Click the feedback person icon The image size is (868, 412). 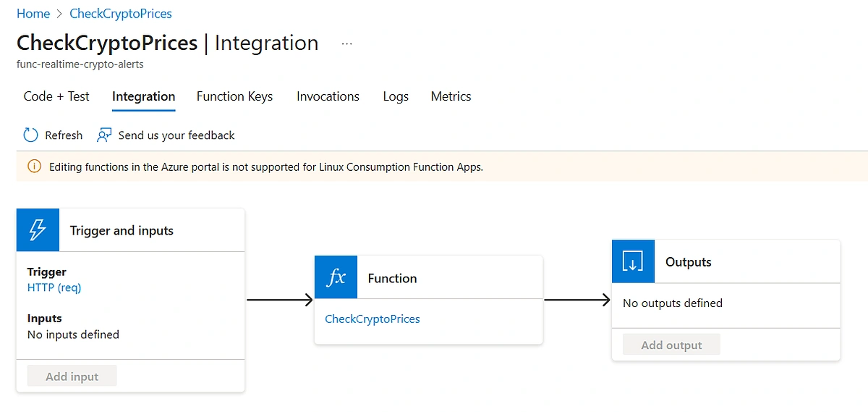click(104, 135)
